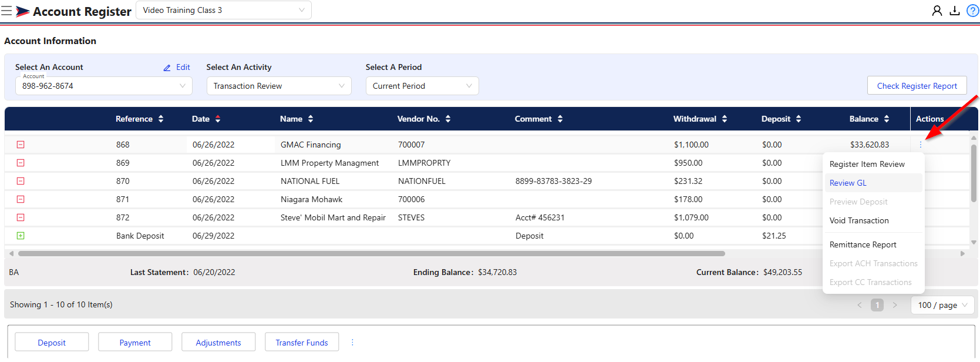Sort by Comment column arrows
Image resolution: width=980 pixels, height=362 pixels.
point(560,119)
